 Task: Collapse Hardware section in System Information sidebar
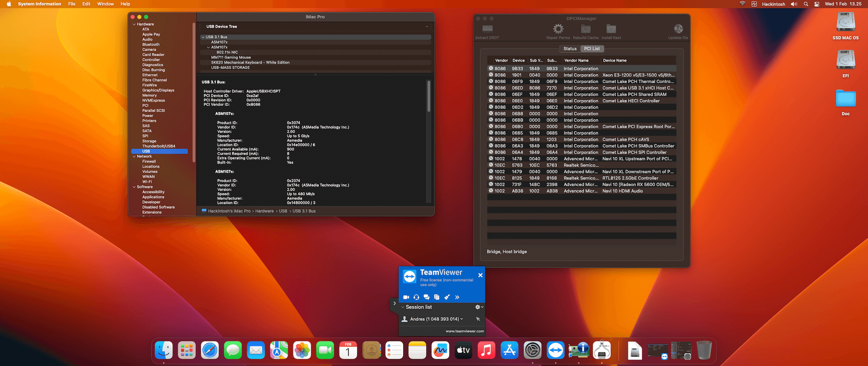(134, 24)
